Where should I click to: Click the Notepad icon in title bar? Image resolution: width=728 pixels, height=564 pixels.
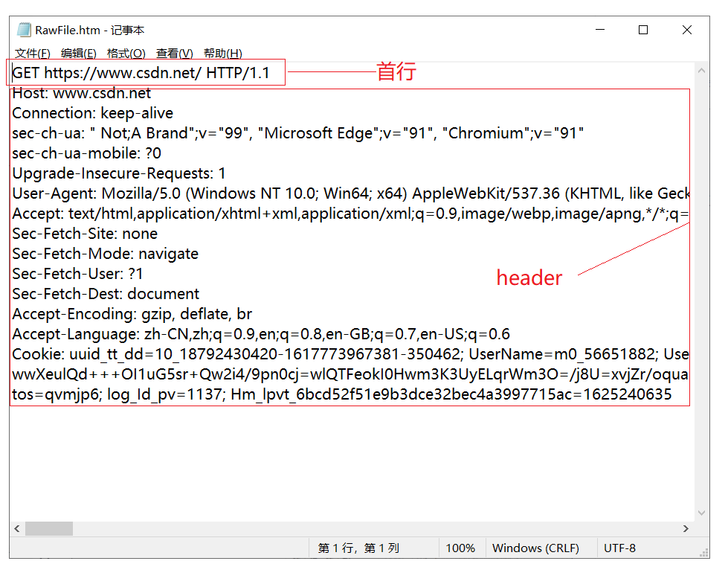pos(24,30)
